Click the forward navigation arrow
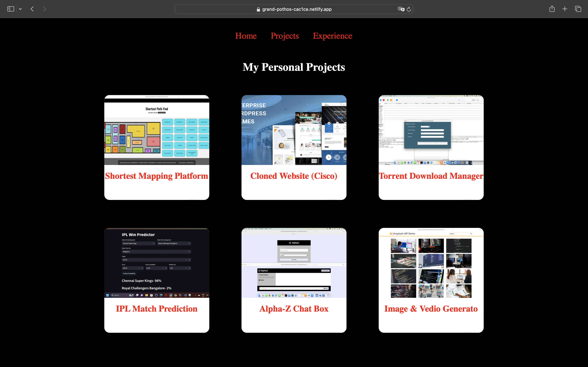 44,9
